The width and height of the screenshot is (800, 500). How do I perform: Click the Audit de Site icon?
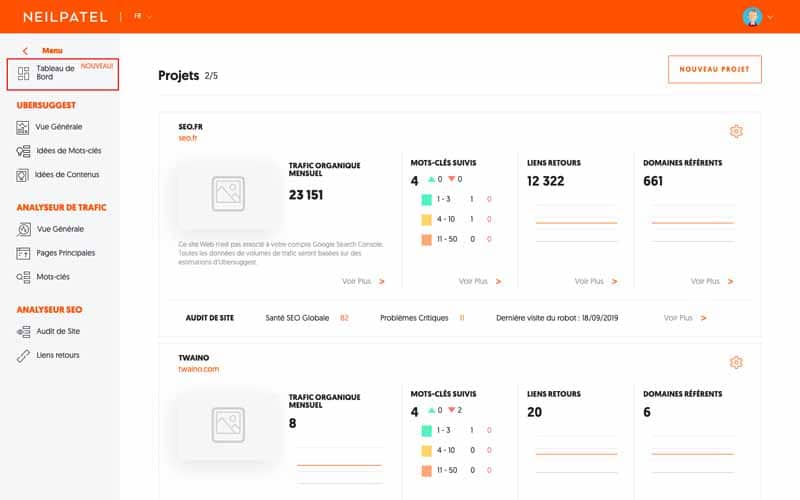click(x=23, y=332)
